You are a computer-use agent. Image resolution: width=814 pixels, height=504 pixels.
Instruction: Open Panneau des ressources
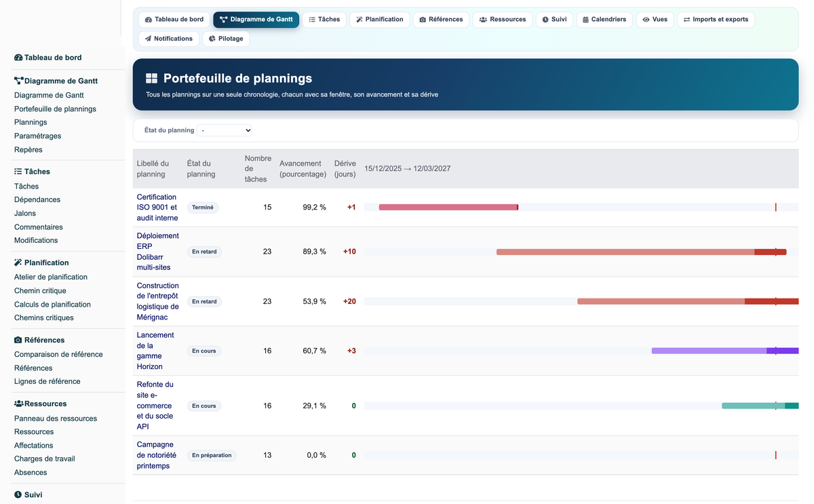[x=56, y=419]
